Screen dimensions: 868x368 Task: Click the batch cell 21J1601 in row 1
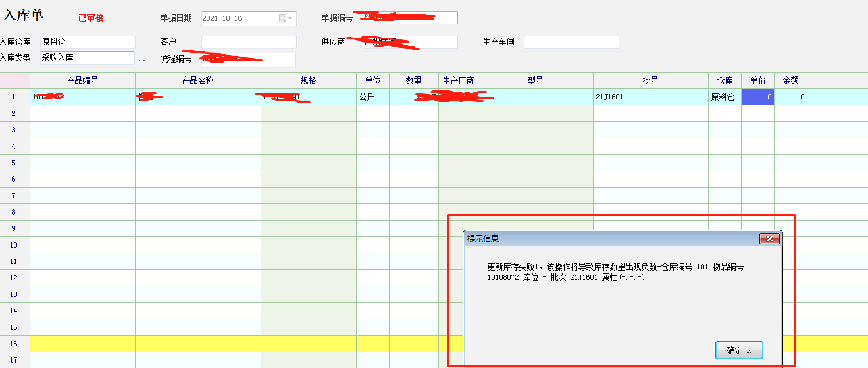pyautogui.click(x=650, y=97)
